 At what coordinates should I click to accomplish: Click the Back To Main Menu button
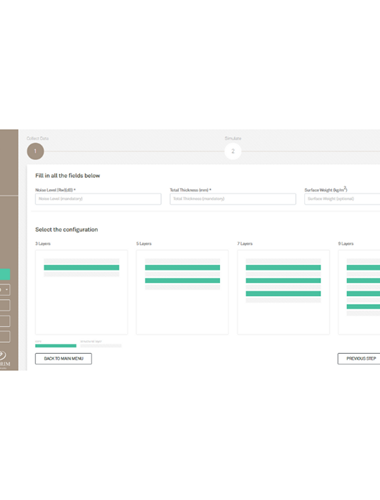(x=63, y=359)
